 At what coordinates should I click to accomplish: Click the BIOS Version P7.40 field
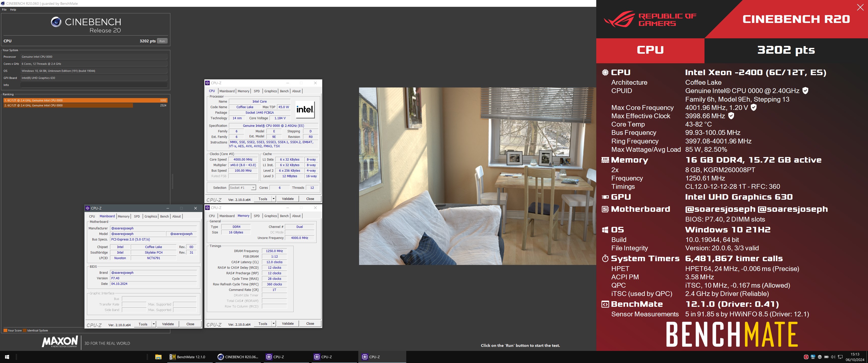click(x=153, y=278)
